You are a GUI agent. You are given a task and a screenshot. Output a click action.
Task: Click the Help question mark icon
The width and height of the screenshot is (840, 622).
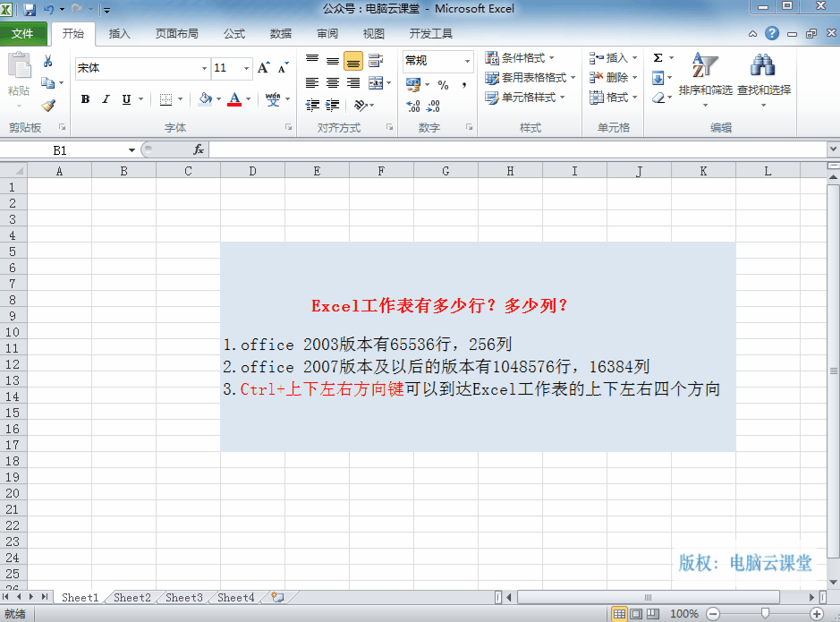[x=771, y=33]
